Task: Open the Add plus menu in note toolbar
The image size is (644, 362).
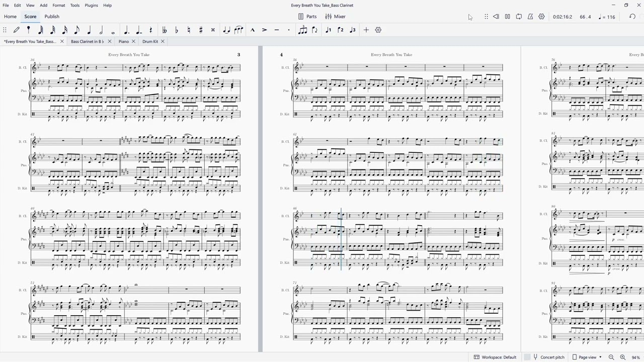Action: pyautogui.click(x=366, y=30)
